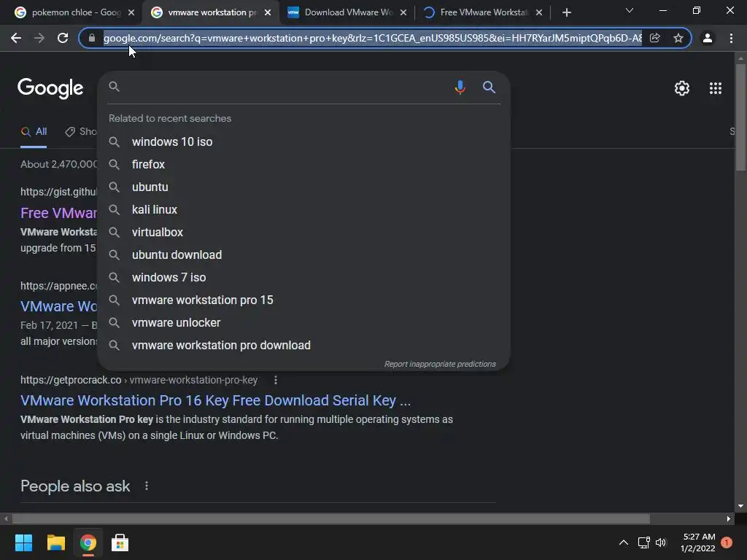Choose suggestion firefox
The height and width of the screenshot is (560, 747).
pyautogui.click(x=304, y=164)
